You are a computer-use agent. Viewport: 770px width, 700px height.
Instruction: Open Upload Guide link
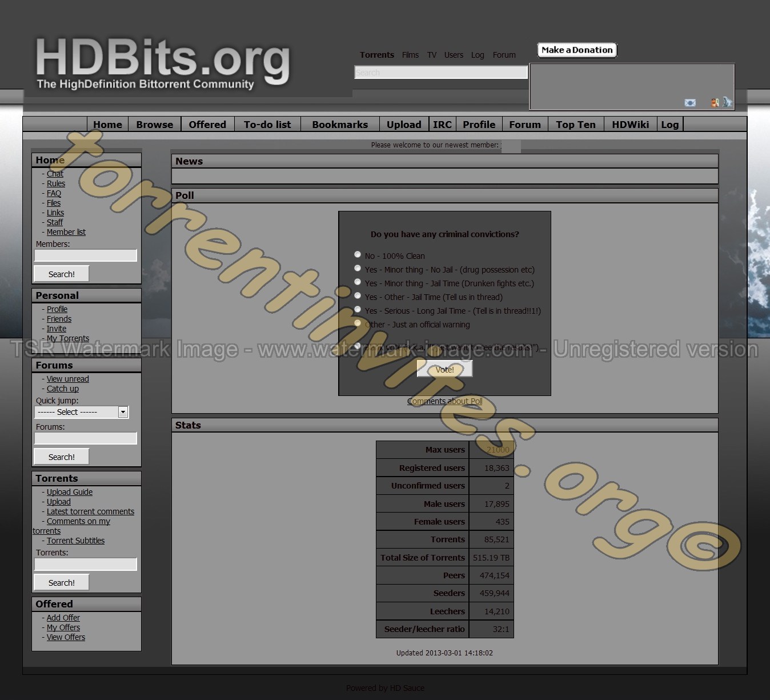coord(70,492)
